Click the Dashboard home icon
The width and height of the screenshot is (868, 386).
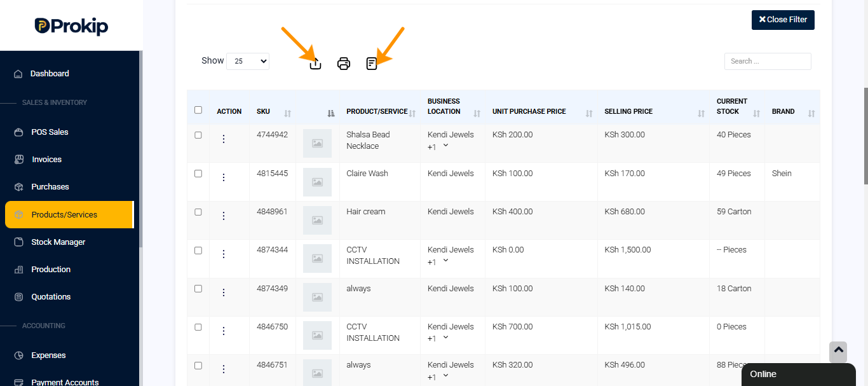[18, 74]
